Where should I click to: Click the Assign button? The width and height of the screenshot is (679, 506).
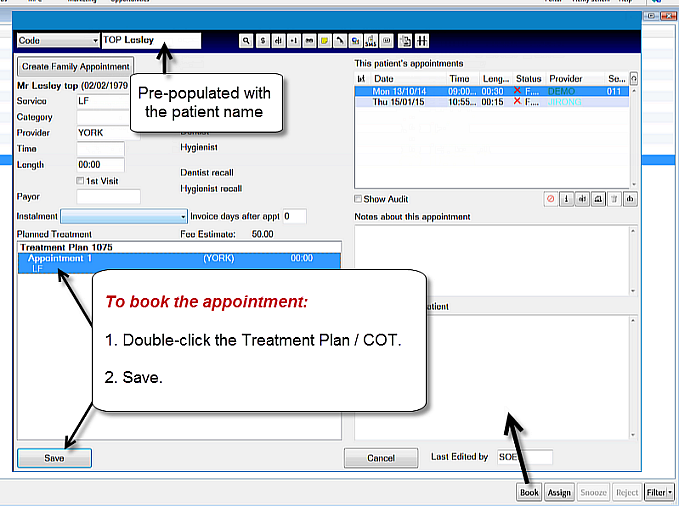559,493
